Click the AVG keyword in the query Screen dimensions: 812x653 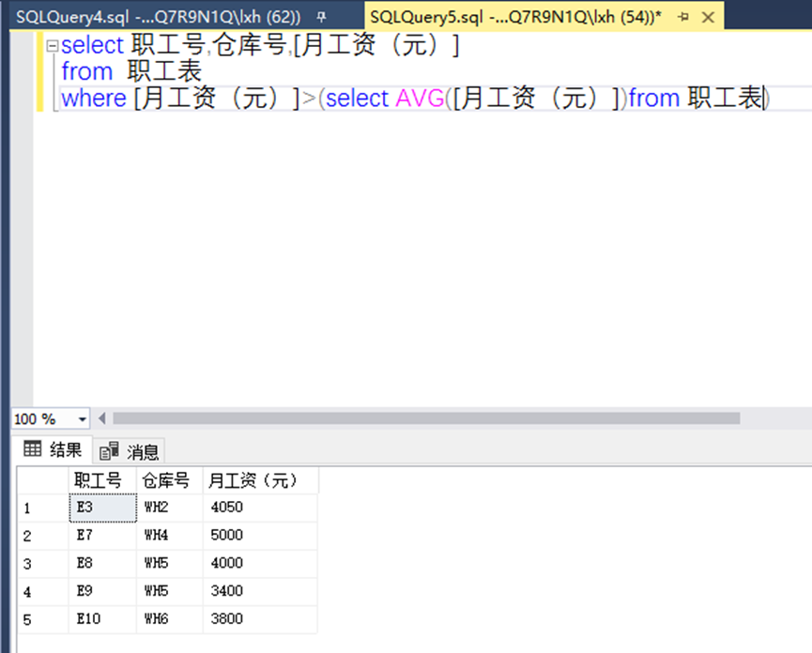[420, 99]
